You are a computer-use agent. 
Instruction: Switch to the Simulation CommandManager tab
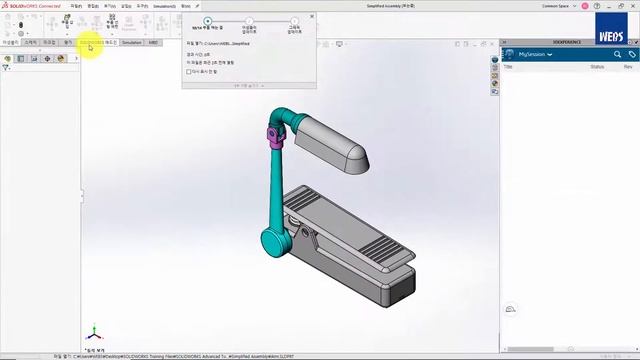pos(132,42)
